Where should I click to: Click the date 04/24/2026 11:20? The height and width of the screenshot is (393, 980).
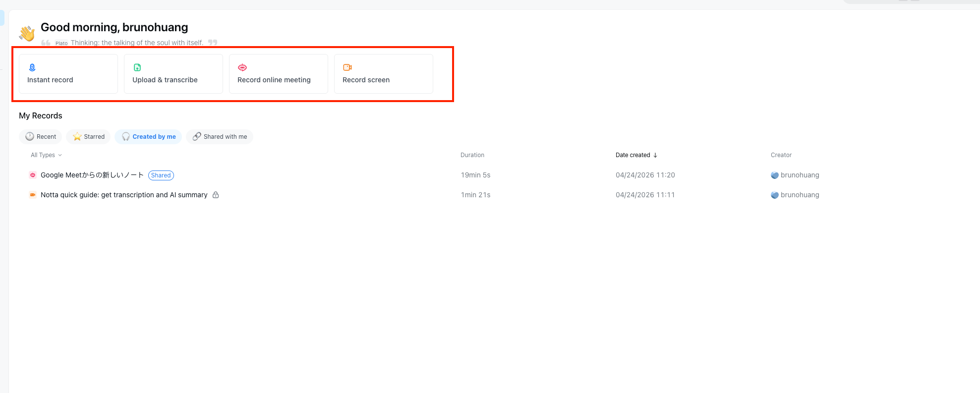tap(645, 175)
